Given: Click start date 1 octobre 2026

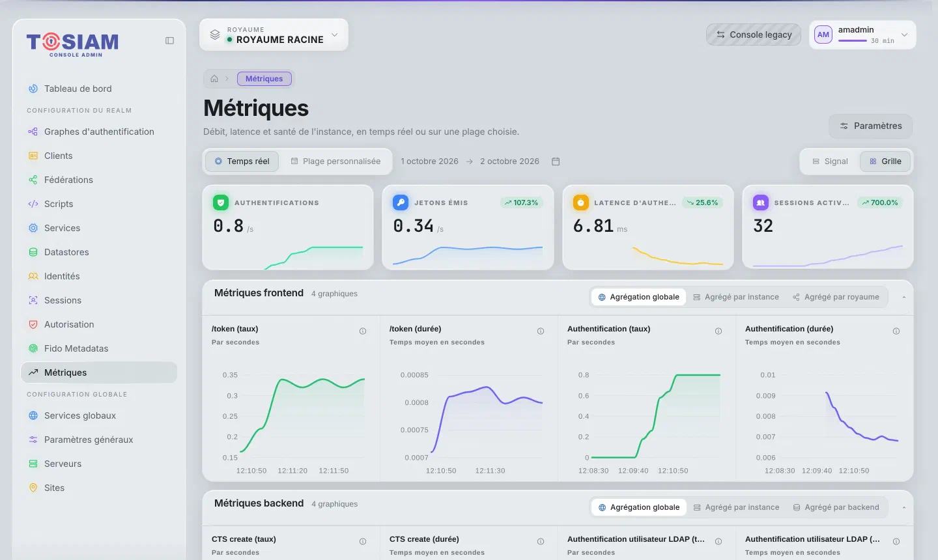Looking at the screenshot, I should [x=429, y=161].
